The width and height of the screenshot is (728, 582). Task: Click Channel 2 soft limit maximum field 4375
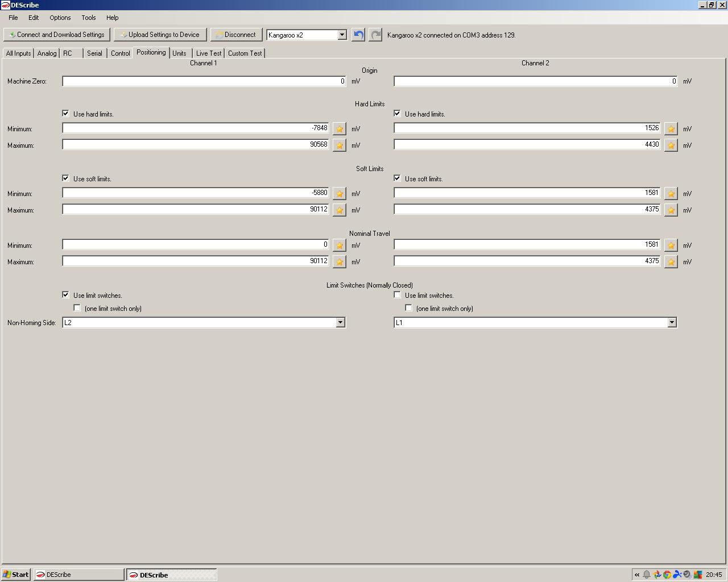point(527,210)
